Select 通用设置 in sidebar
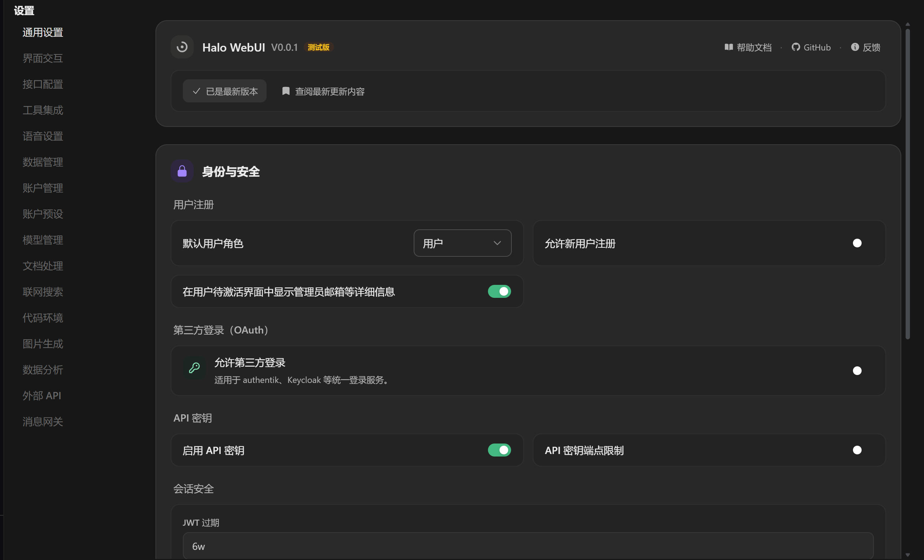The image size is (924, 560). coord(43,32)
